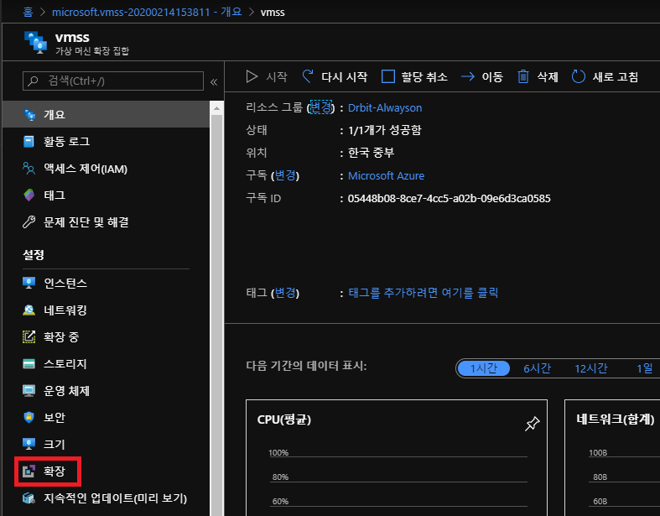Select the 12시간 time range
The height and width of the screenshot is (516, 660).
click(591, 369)
